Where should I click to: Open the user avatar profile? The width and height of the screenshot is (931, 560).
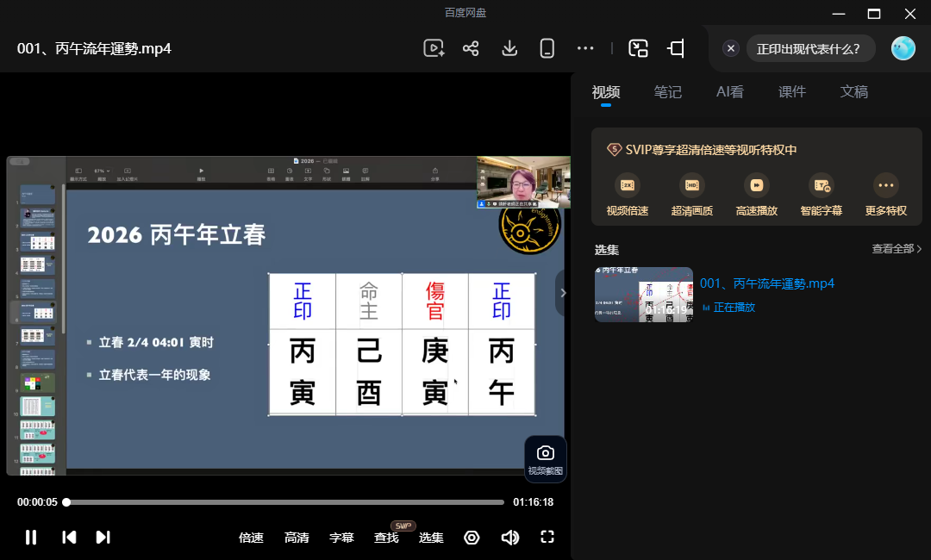pos(903,48)
